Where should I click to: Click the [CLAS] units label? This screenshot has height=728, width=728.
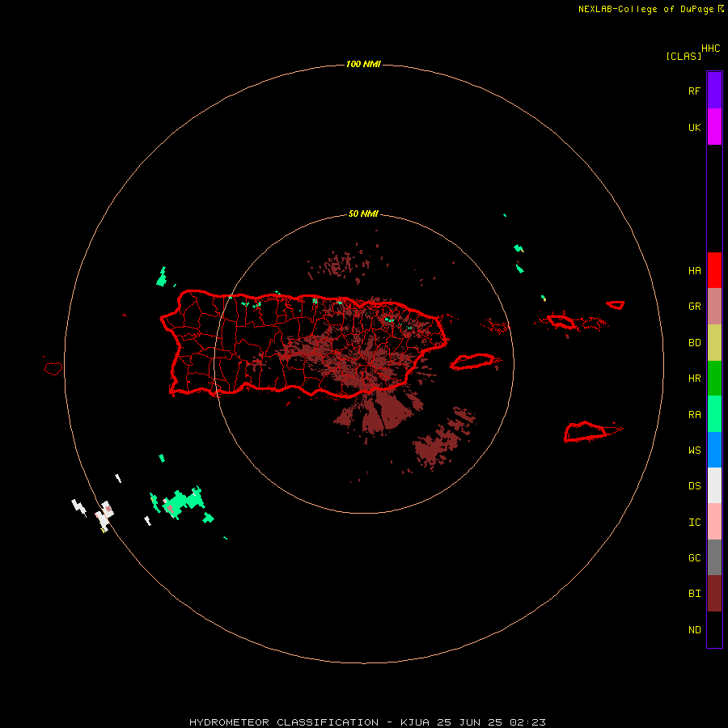click(x=684, y=56)
